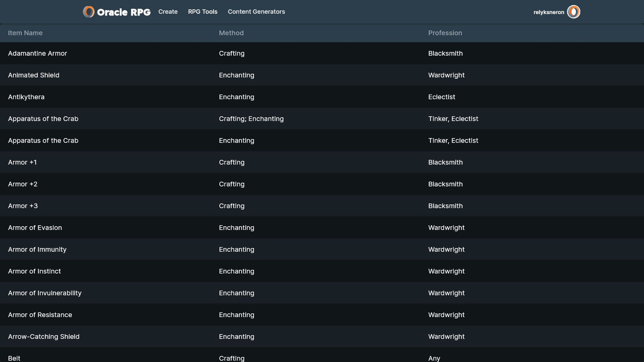The height and width of the screenshot is (362, 644).
Task: Select the Armor +1 item
Action: 22,163
